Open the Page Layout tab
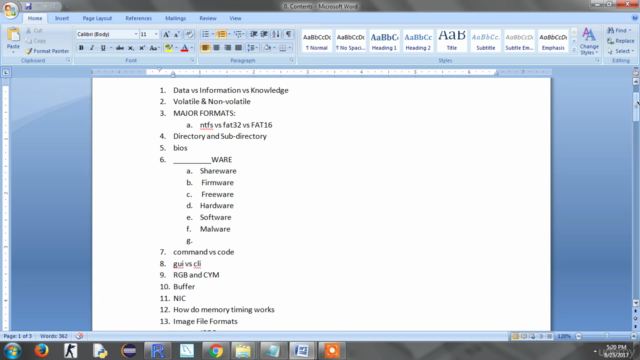This screenshot has height=360, width=640. pyautogui.click(x=97, y=18)
